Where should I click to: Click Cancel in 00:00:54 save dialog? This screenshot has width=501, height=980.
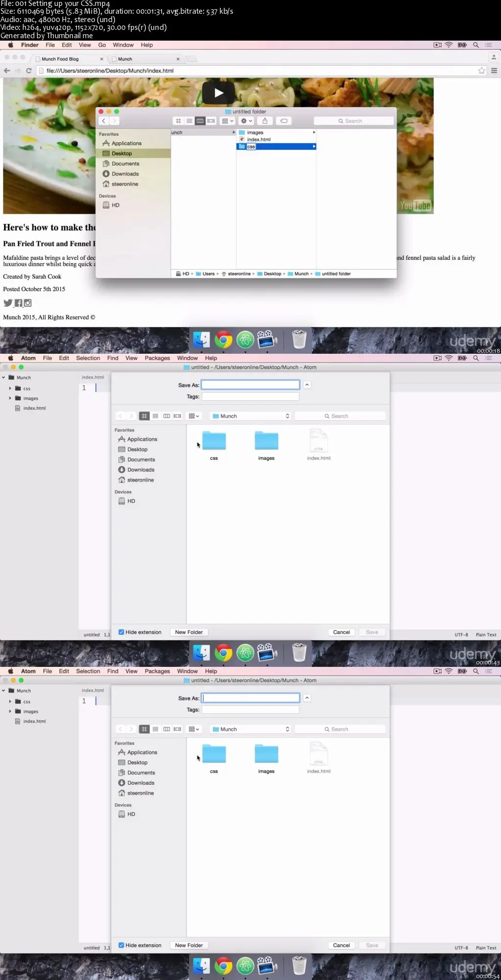click(x=342, y=945)
